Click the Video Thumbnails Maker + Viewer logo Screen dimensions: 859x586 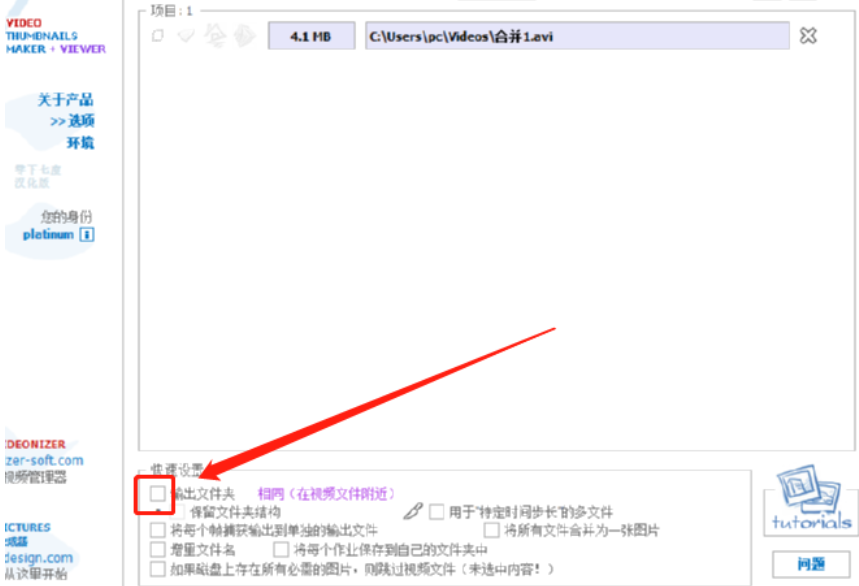tap(55, 36)
